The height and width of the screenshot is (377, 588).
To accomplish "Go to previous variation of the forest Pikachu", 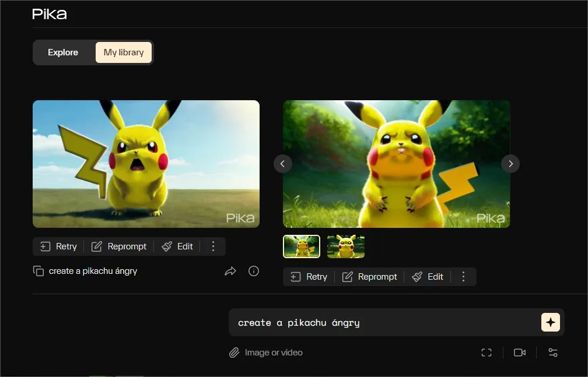I will 283,164.
